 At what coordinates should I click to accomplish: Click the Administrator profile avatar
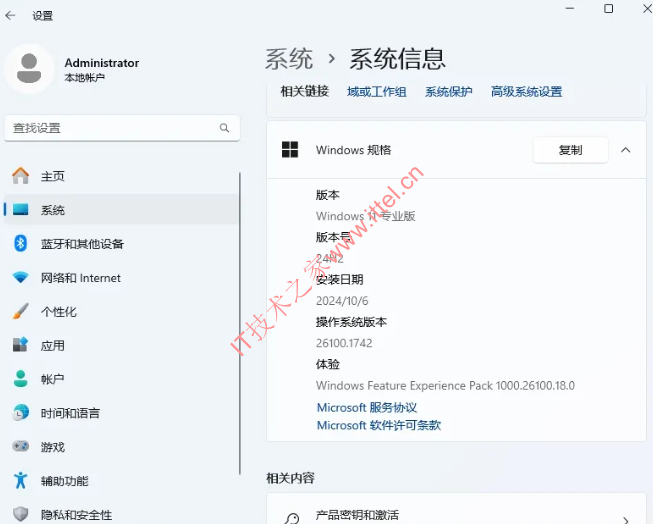tap(29, 69)
